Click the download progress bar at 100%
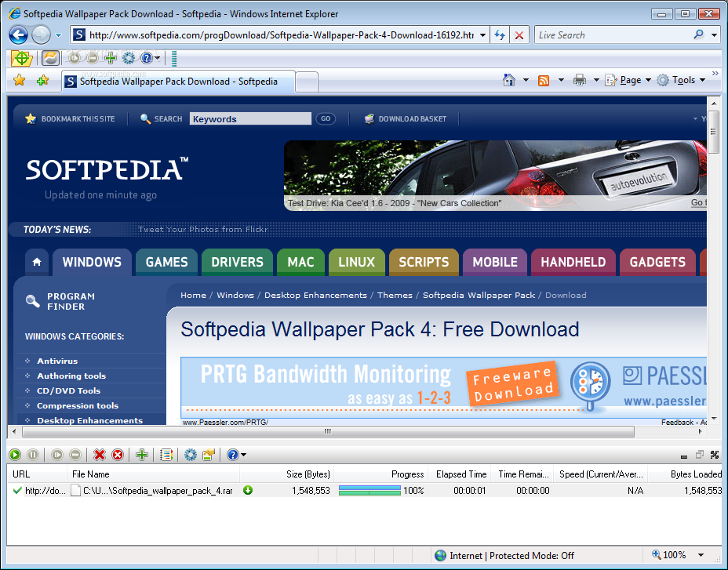Screen dimensions: 728x570 pyautogui.click(x=369, y=490)
